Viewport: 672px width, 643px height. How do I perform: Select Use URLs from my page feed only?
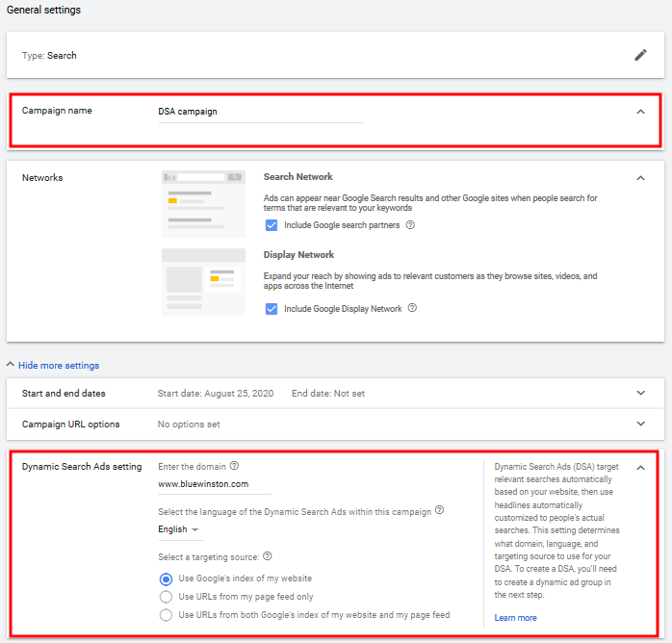pos(166,597)
